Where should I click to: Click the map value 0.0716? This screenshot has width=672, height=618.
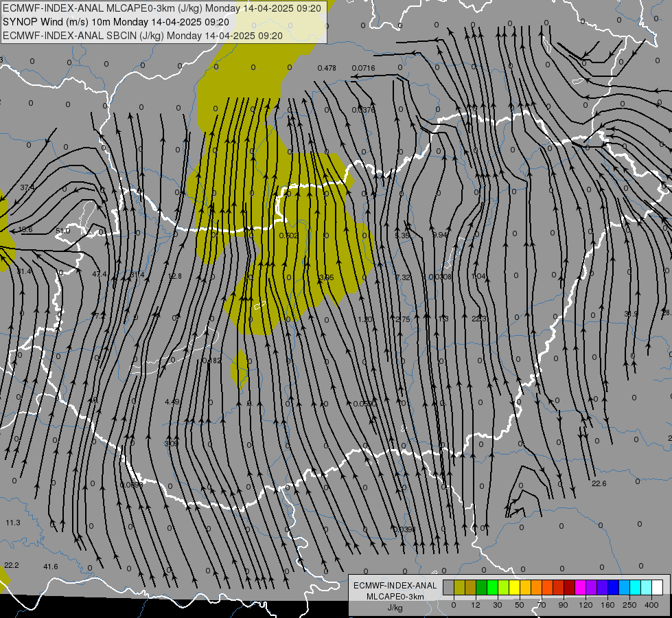point(363,68)
